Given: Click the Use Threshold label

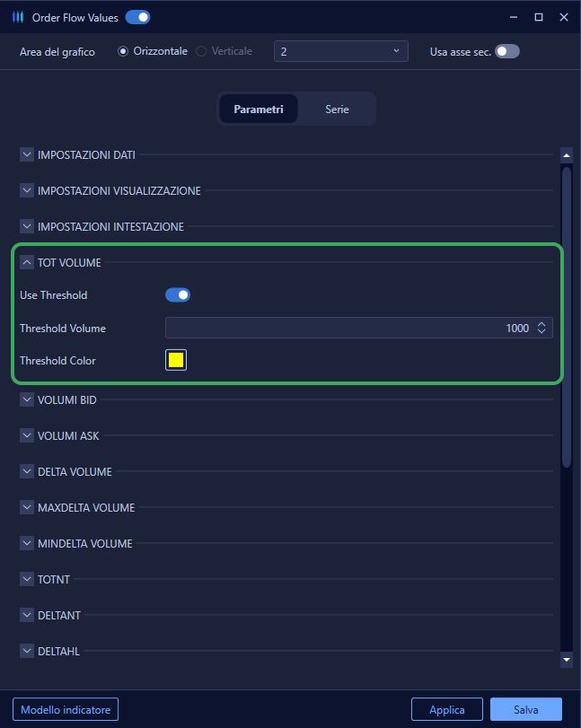Looking at the screenshot, I should pos(53,295).
